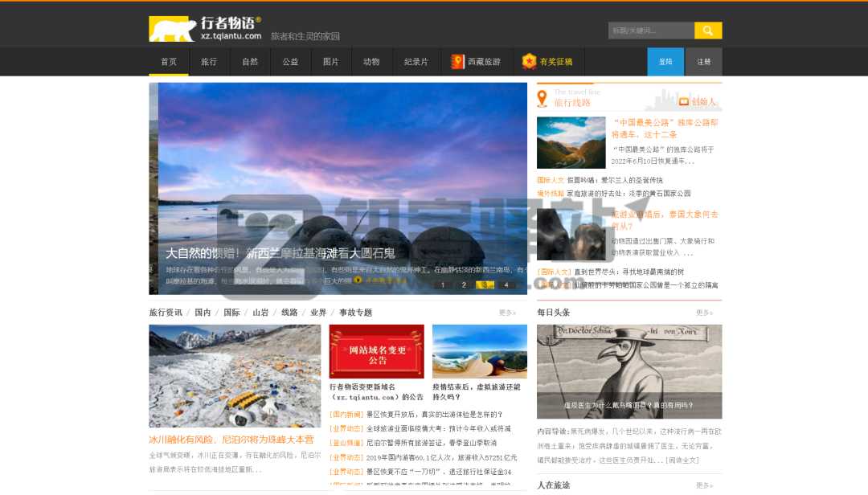The width and height of the screenshot is (868, 495).
Task: Open the 自然 section in top navigation
Action: tap(249, 61)
